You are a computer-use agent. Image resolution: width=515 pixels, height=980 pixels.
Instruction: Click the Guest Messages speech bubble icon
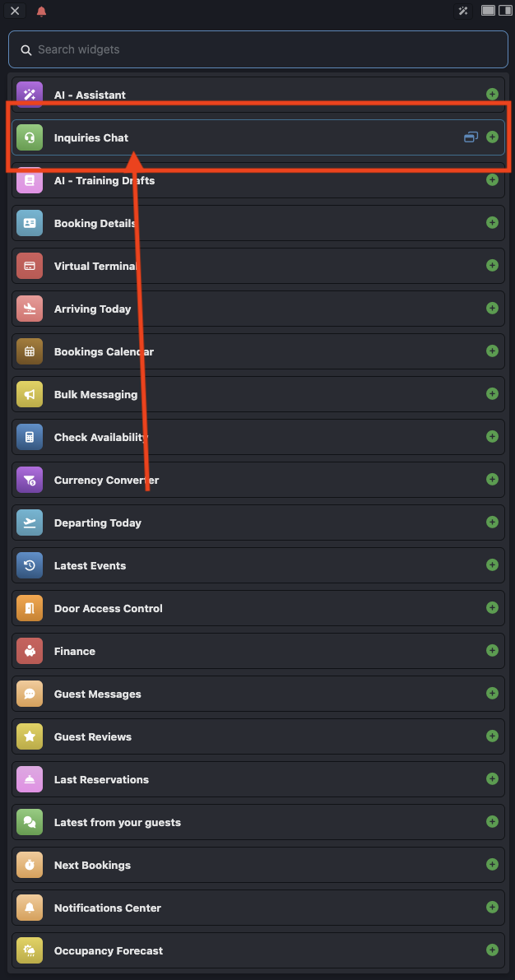30,694
